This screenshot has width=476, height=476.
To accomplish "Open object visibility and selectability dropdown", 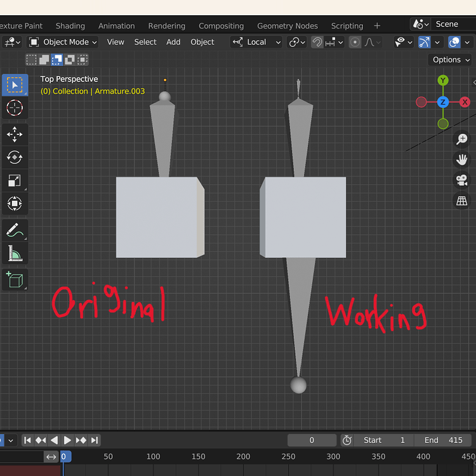I will [404, 42].
